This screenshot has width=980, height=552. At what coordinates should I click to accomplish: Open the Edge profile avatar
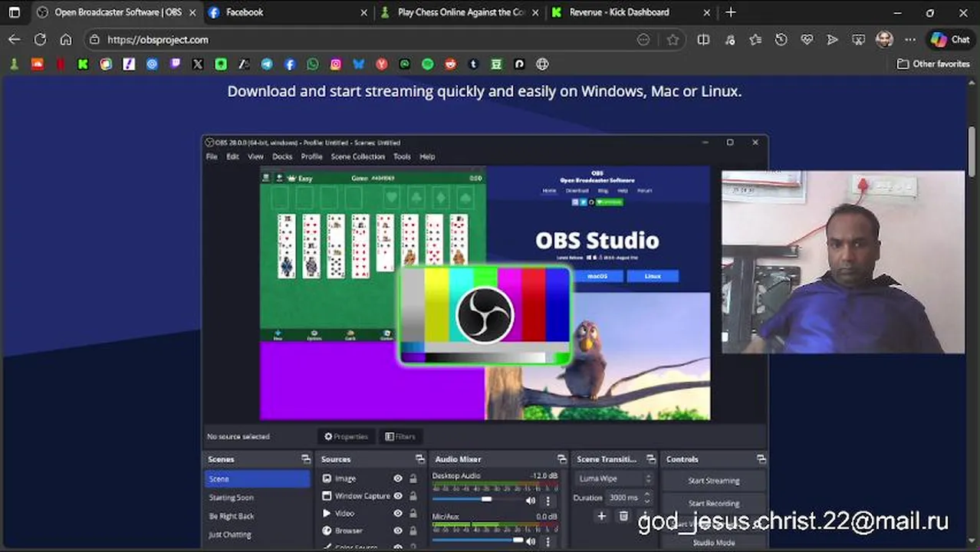(x=884, y=40)
